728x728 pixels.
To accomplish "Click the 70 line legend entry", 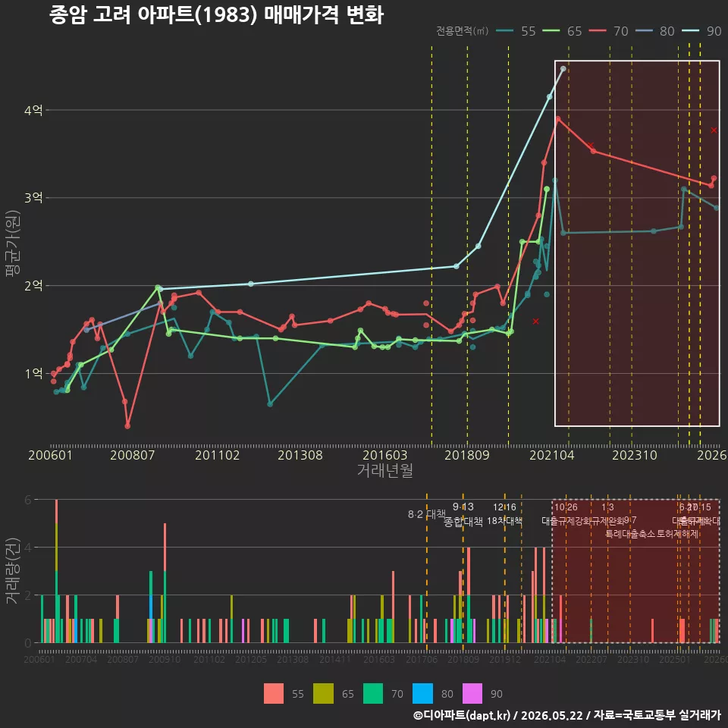I will click(x=609, y=31).
